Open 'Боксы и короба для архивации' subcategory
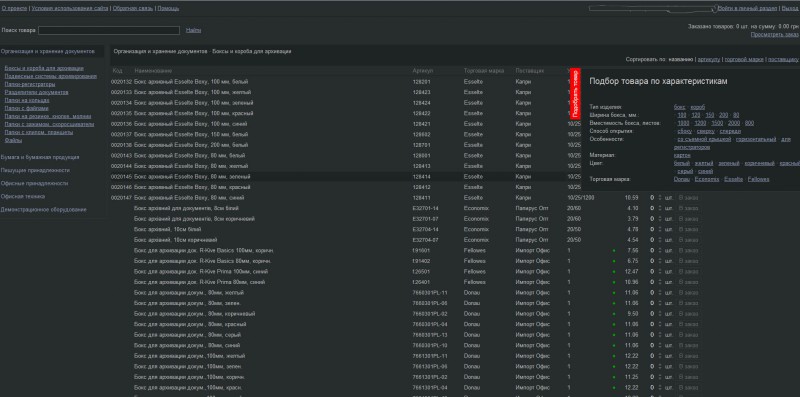The image size is (800, 397). tap(44, 68)
